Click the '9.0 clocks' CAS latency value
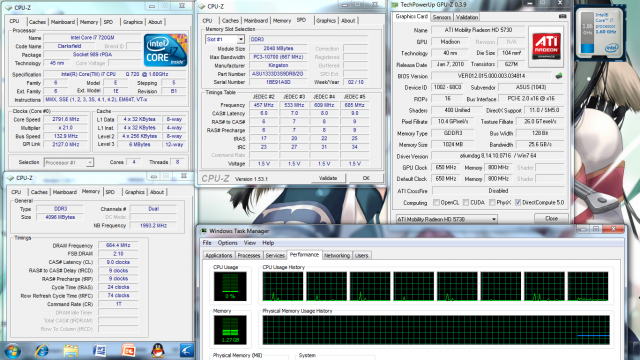This screenshot has width=640, height=360. pyautogui.click(x=118, y=262)
